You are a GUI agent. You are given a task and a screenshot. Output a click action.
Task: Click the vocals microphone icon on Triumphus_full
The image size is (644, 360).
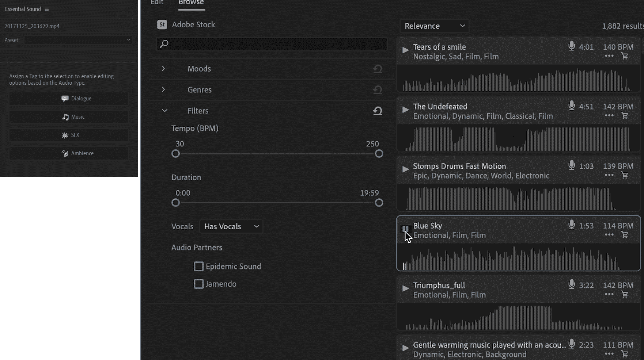(572, 284)
